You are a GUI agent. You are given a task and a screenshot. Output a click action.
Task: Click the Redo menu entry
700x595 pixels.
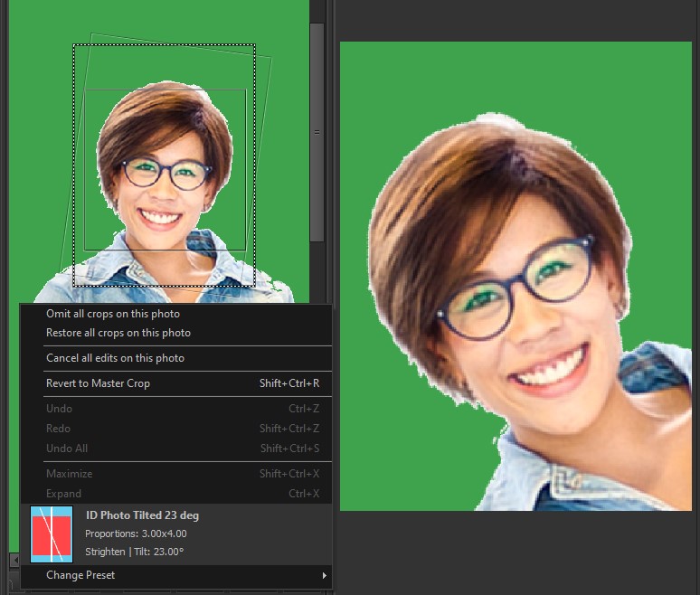click(x=58, y=429)
